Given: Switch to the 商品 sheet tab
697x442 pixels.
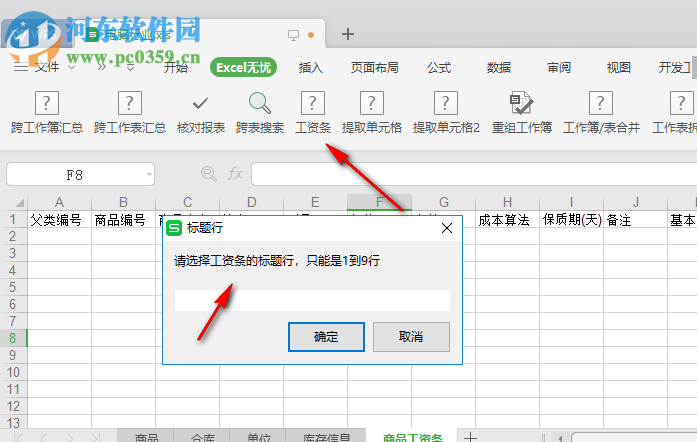Looking at the screenshot, I should [x=146, y=437].
